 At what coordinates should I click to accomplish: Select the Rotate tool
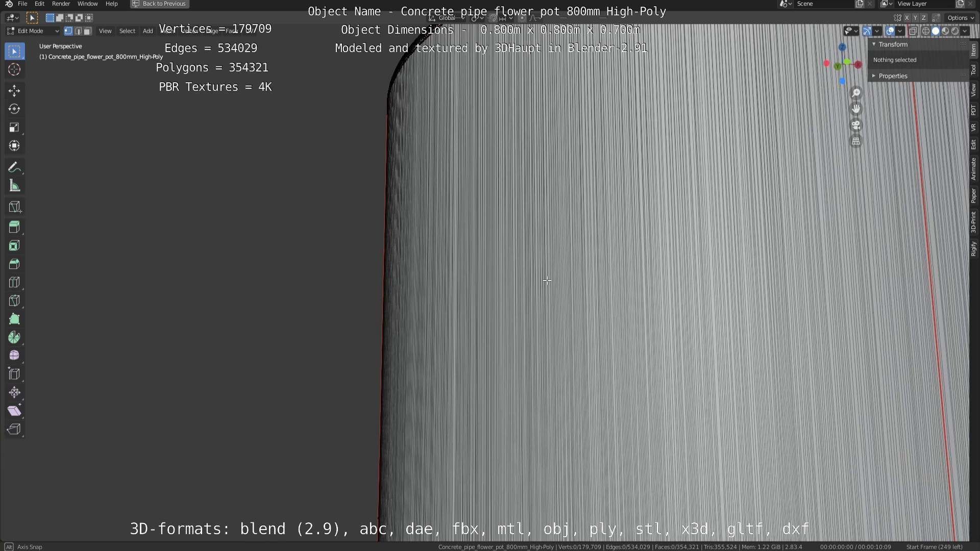14,109
